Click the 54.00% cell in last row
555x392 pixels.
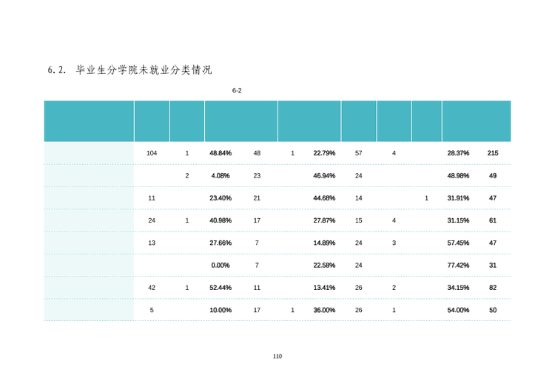coord(458,310)
